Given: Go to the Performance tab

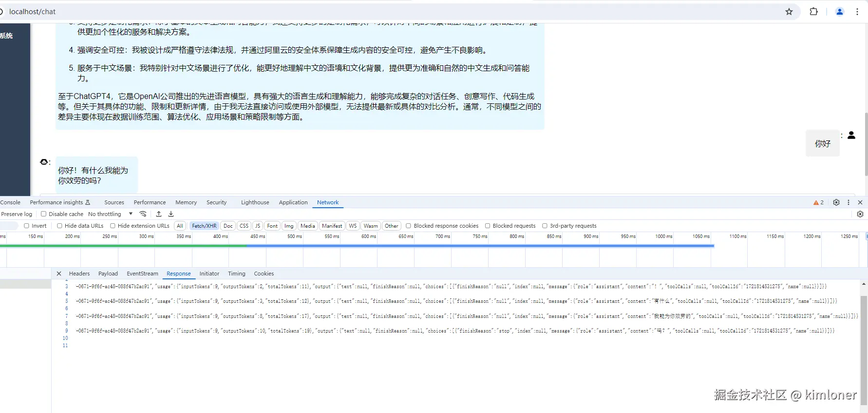Looking at the screenshot, I should point(150,202).
